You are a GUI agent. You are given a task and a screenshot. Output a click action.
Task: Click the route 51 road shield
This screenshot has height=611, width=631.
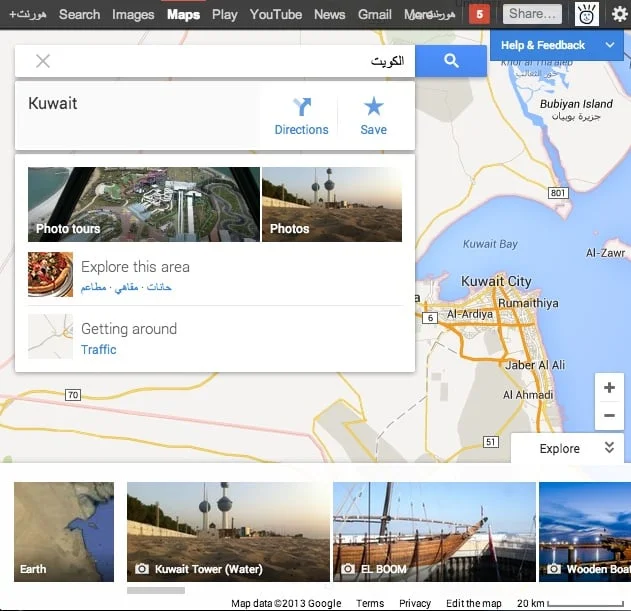point(491,442)
